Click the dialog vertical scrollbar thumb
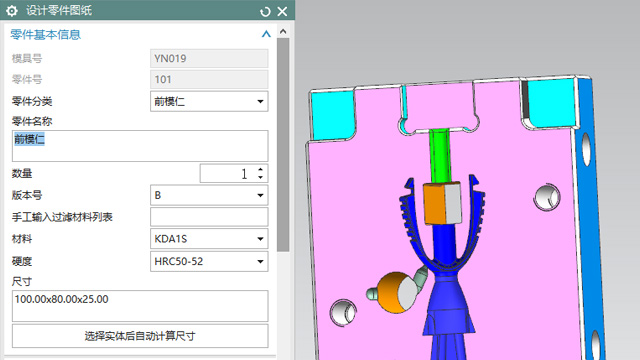This screenshot has width=640, height=360. (283, 144)
